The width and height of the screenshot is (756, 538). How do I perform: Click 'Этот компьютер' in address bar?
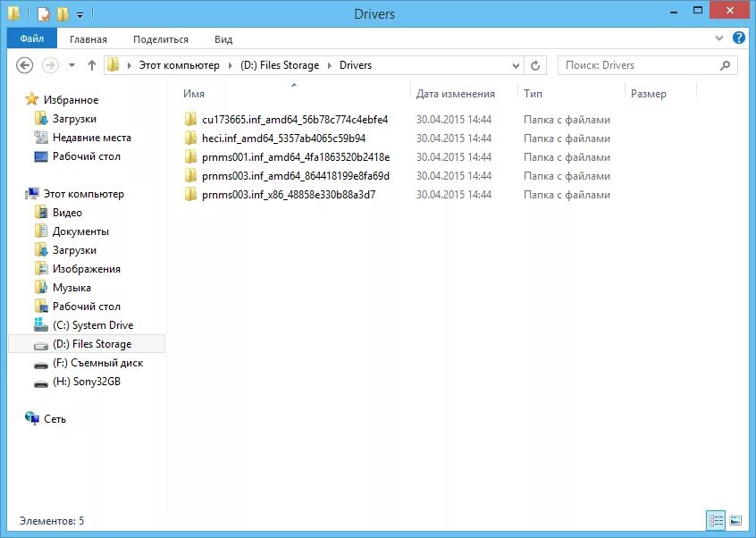pyautogui.click(x=180, y=65)
